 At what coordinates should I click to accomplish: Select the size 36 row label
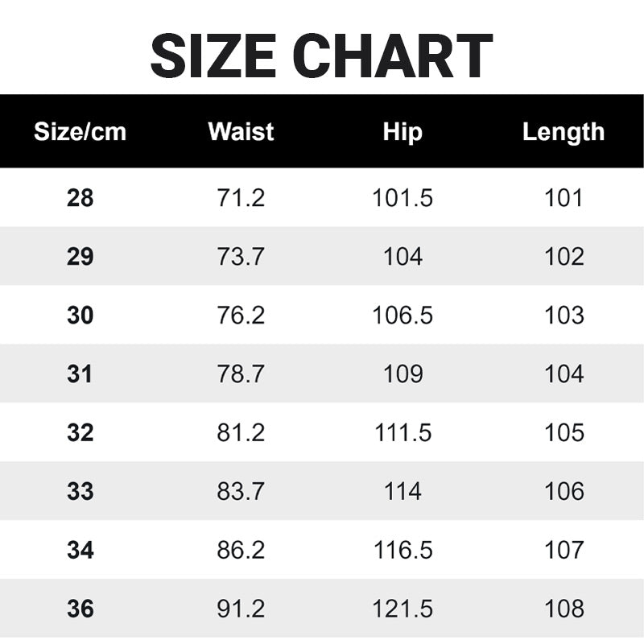tap(80, 609)
